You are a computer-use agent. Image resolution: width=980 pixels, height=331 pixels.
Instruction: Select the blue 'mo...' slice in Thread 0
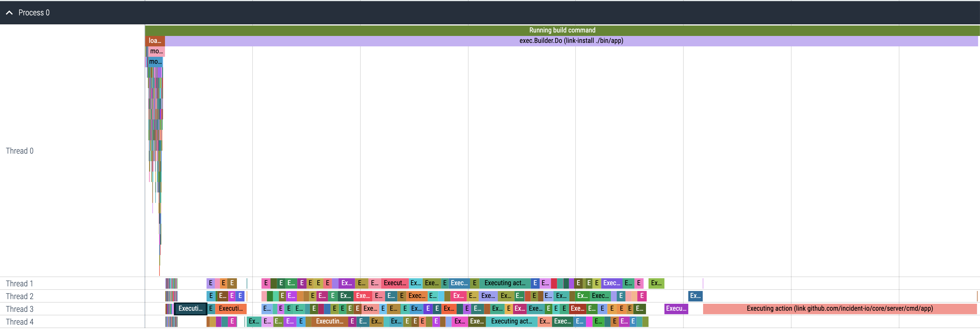[155, 62]
